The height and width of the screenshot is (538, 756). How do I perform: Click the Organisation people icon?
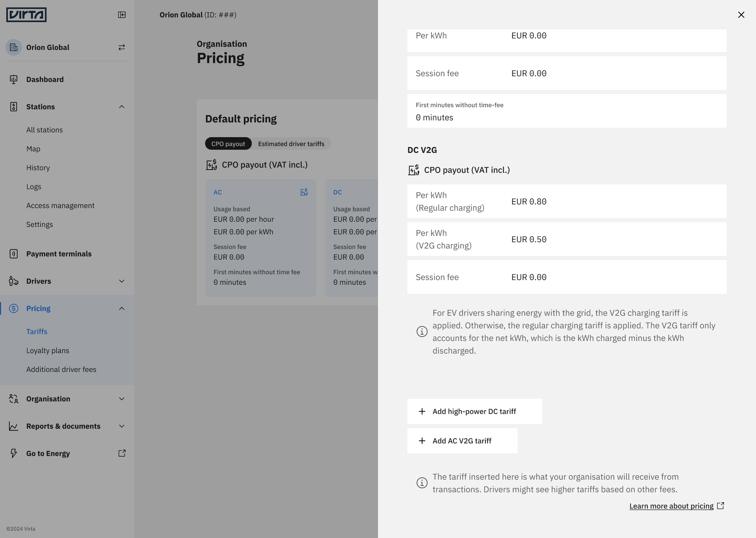tap(14, 399)
